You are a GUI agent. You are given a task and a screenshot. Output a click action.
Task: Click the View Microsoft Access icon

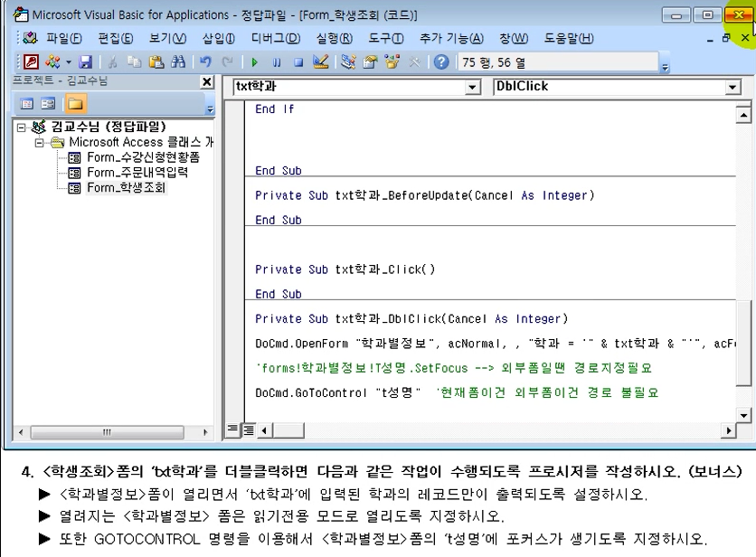32,61
